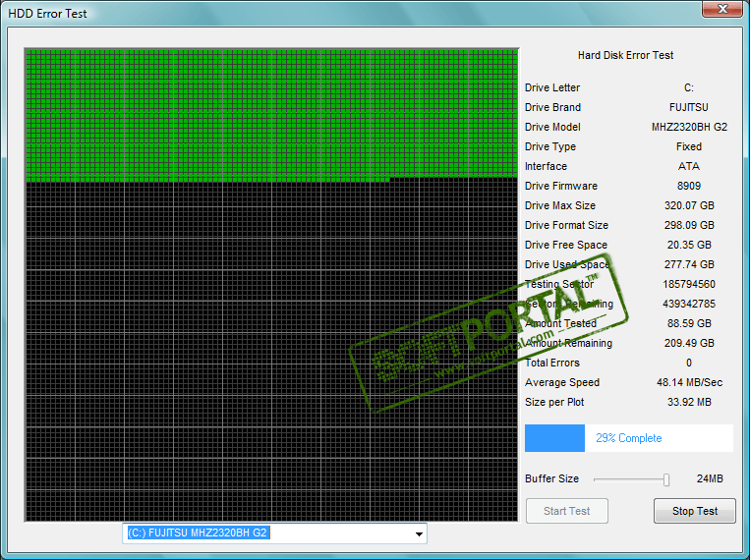Click the 48.14 MB/Sec speed value

(x=689, y=382)
